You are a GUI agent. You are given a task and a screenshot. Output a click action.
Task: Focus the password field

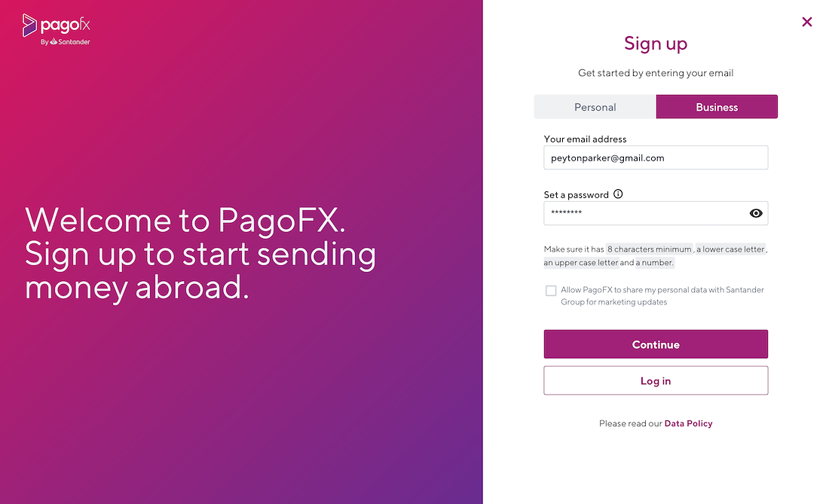(656, 213)
